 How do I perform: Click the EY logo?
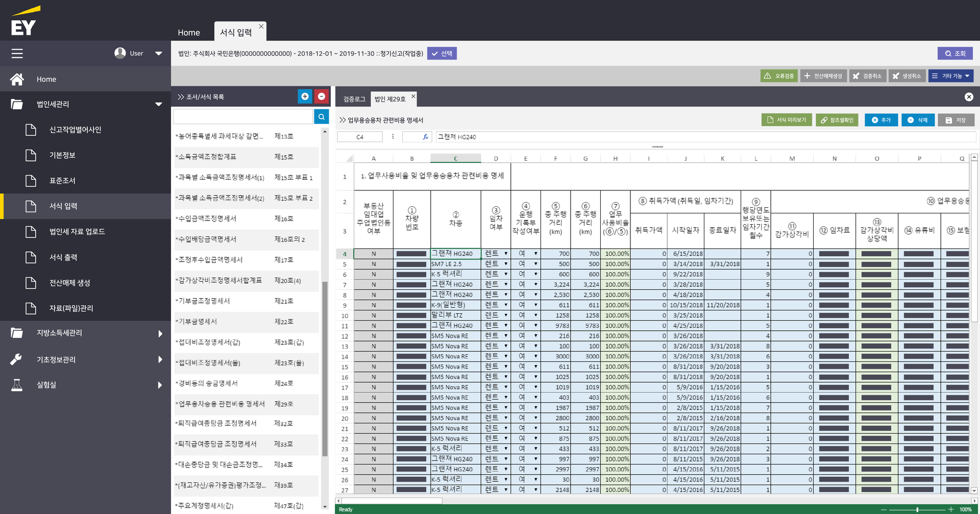(x=25, y=21)
